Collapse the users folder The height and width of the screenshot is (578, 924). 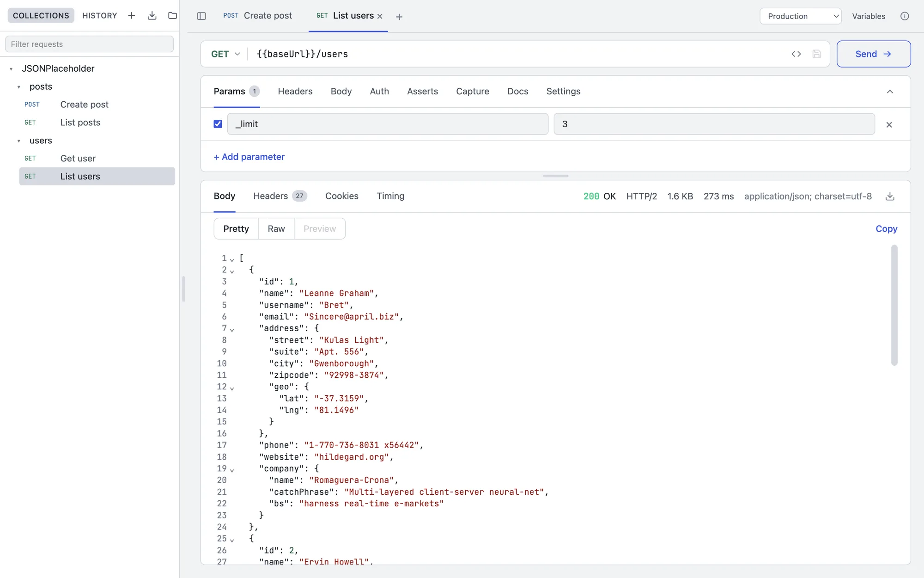pyautogui.click(x=19, y=141)
